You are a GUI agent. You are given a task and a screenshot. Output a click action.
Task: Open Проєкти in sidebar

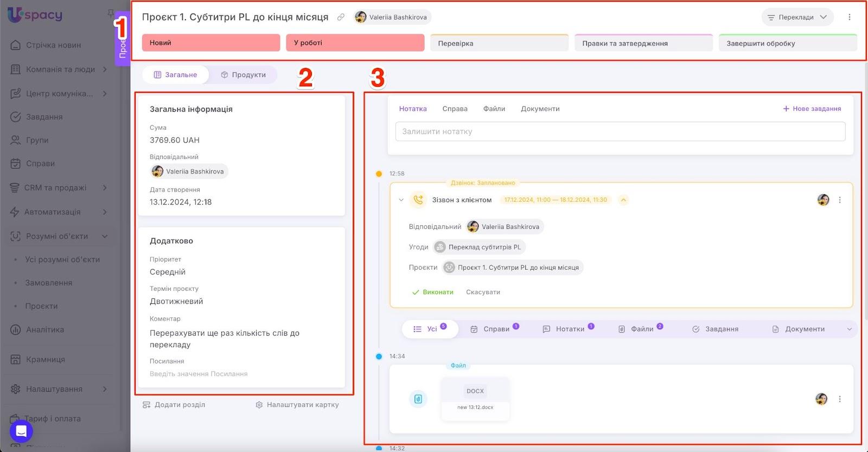click(41, 306)
